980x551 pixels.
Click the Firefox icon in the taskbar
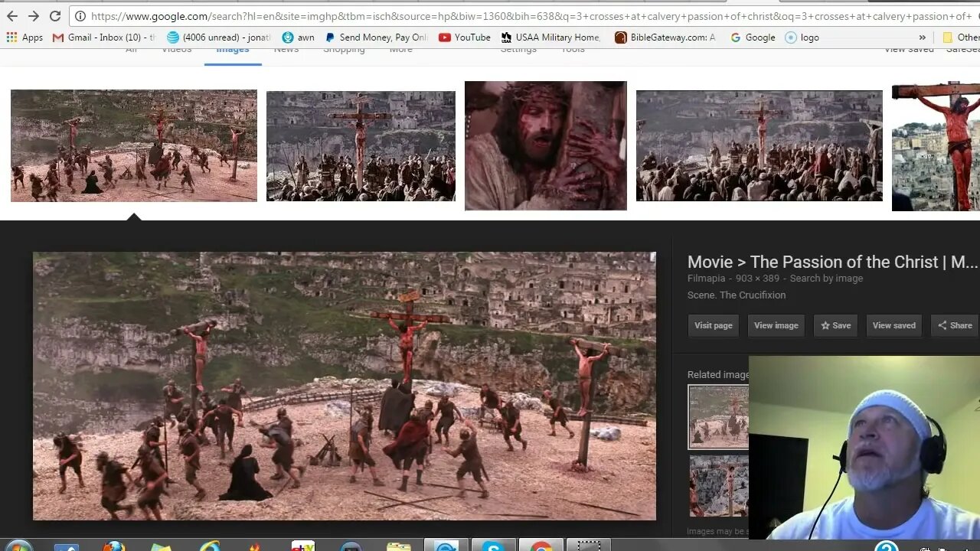(x=114, y=546)
